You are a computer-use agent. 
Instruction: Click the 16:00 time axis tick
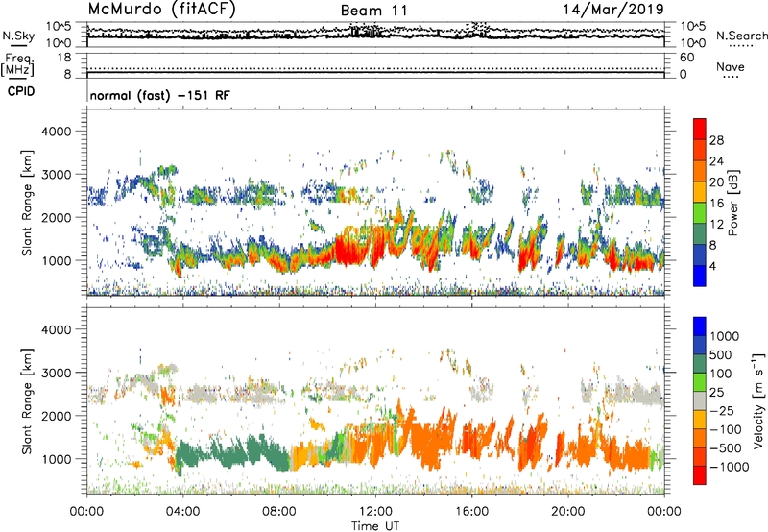pos(471,512)
